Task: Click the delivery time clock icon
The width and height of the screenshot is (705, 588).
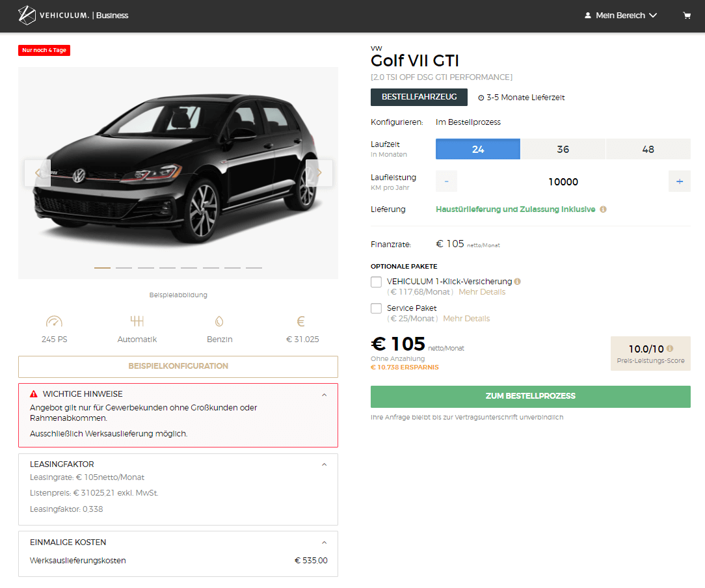Action: [481, 98]
